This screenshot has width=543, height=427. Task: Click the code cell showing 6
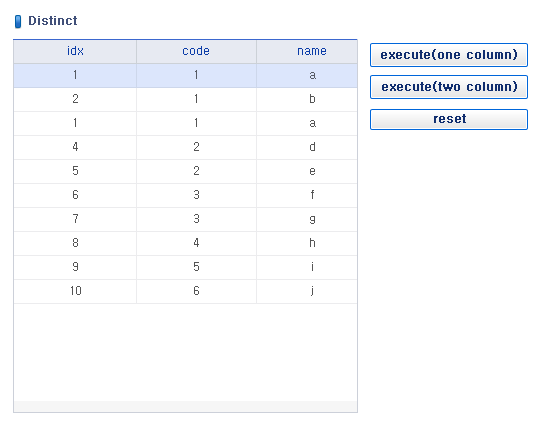point(196,291)
